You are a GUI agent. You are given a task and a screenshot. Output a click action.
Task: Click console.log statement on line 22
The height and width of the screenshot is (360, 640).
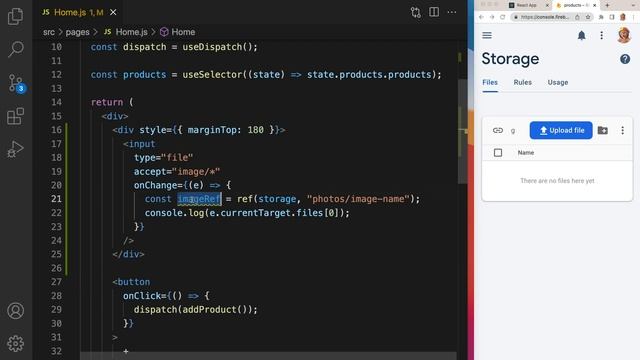247,213
